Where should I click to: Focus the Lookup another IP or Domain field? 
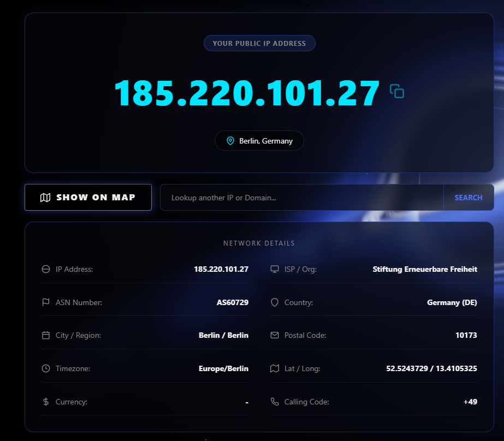click(x=302, y=198)
